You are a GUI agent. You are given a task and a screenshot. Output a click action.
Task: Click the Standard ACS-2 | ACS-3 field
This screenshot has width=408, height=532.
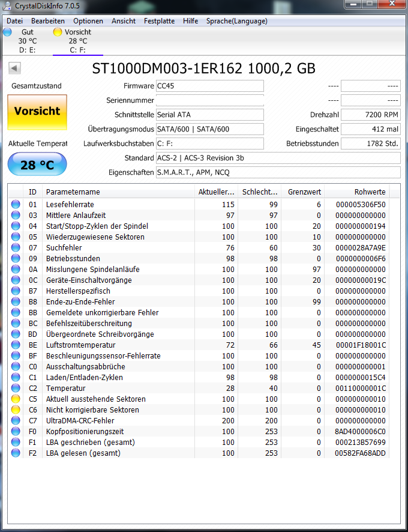[x=278, y=158]
